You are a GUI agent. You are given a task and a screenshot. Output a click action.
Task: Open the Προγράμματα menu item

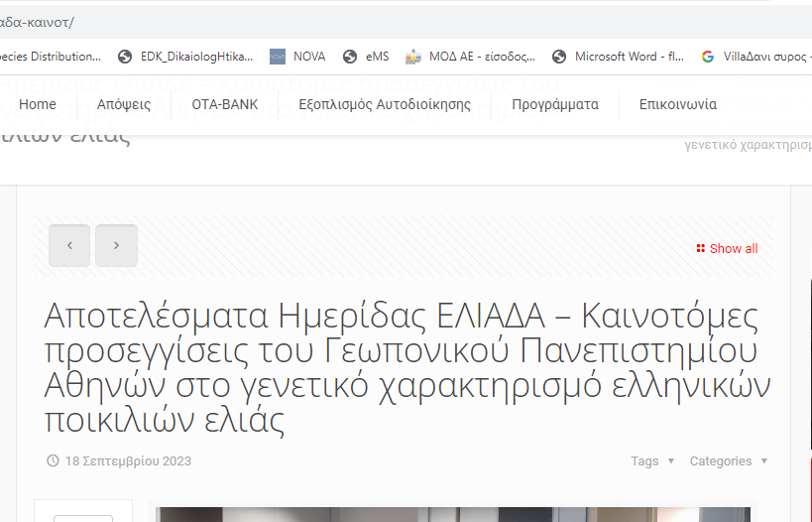coord(555,104)
